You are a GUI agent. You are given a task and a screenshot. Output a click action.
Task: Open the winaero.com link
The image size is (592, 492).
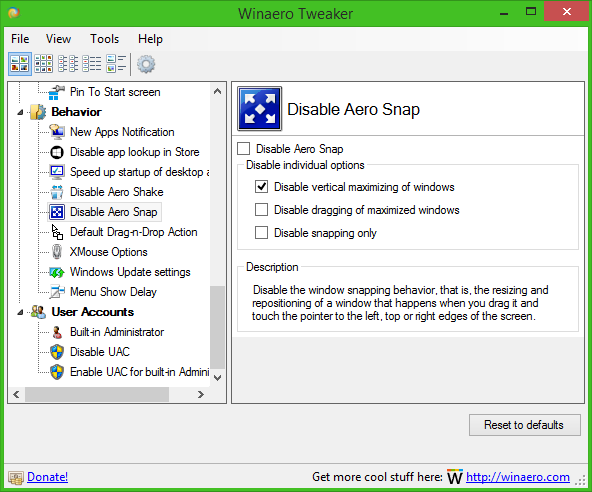coord(518,477)
